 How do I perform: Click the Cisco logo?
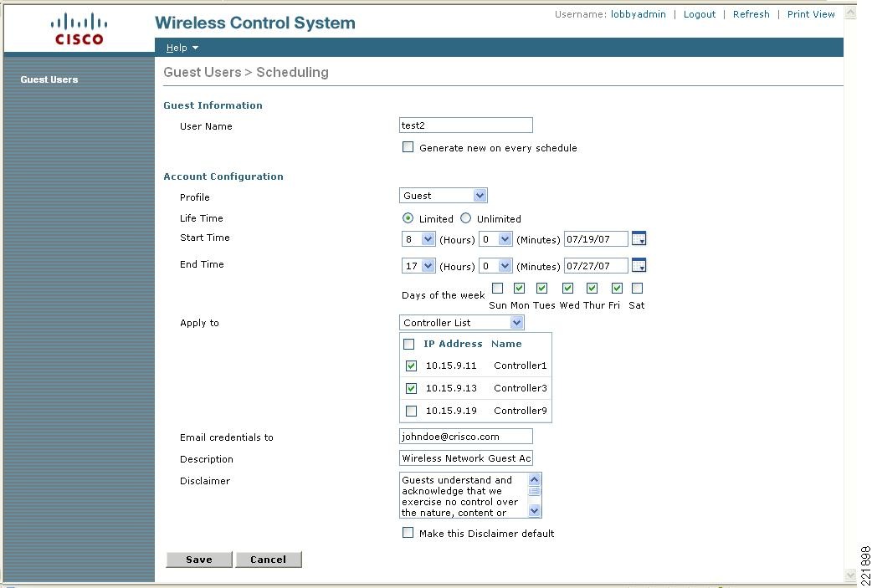(79, 29)
